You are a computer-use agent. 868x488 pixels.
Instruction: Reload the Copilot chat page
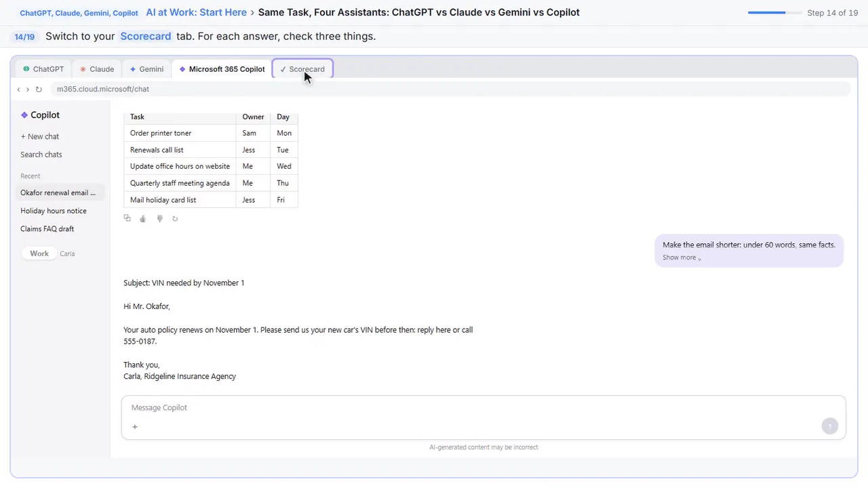tap(39, 89)
